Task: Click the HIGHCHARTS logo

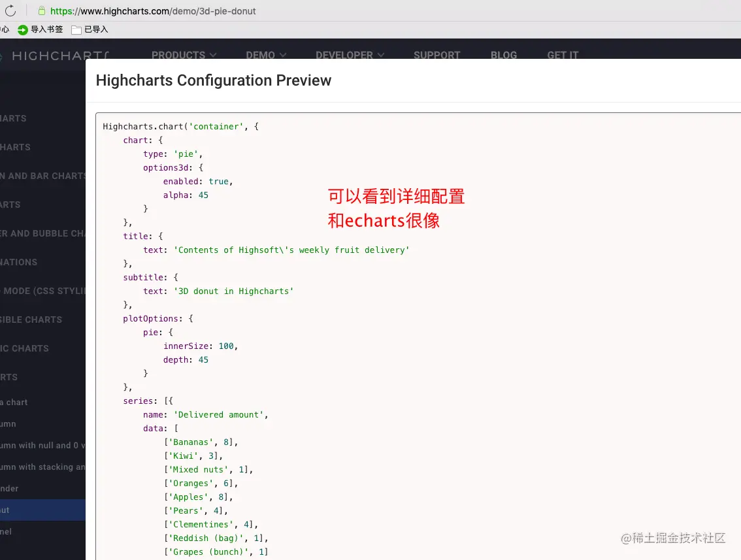Action: [60, 56]
